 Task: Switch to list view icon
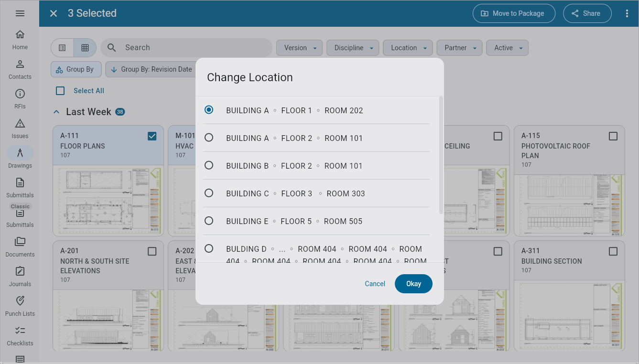(x=62, y=48)
